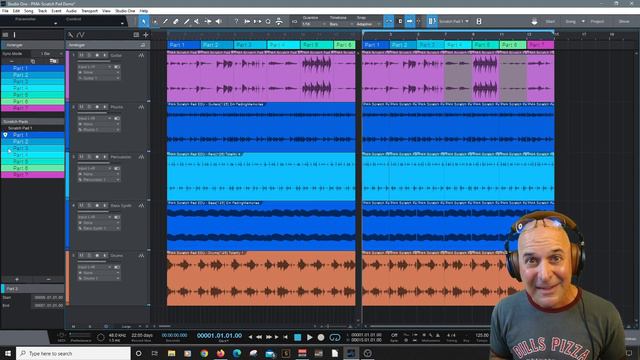Start playback with Play button
The height and width of the screenshot is (360, 640).
pos(309,337)
